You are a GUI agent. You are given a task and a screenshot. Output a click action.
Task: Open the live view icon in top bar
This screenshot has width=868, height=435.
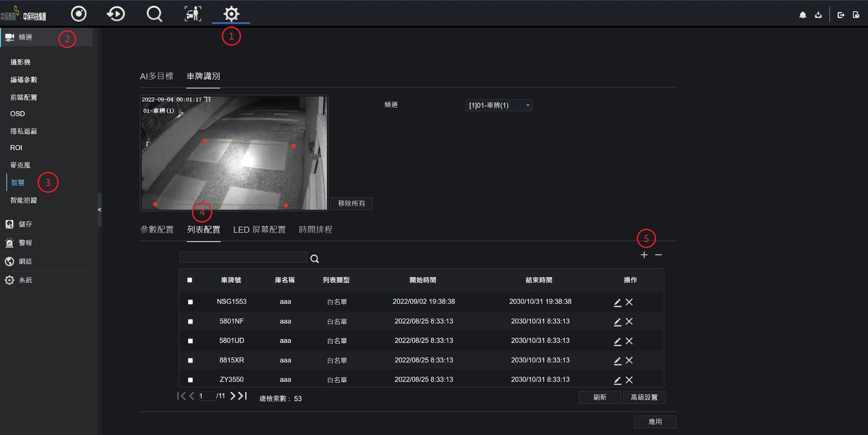pyautogui.click(x=78, y=14)
